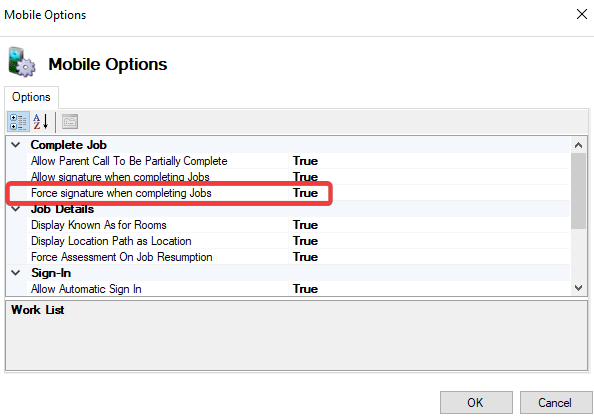Click the OK button
Image resolution: width=594 pixels, height=419 pixels.
point(476,402)
